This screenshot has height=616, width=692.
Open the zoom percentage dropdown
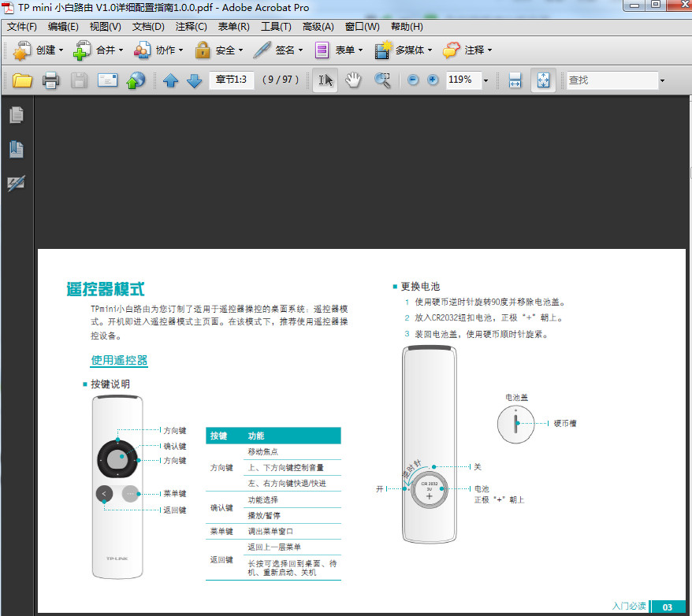click(486, 80)
